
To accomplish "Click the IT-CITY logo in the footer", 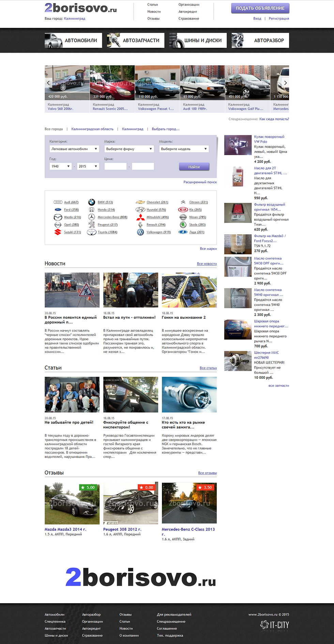I will (274, 625).
